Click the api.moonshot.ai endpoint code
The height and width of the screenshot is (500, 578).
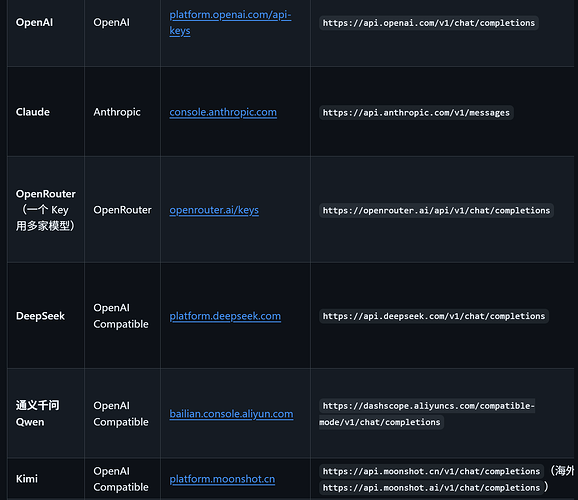tap(431, 487)
